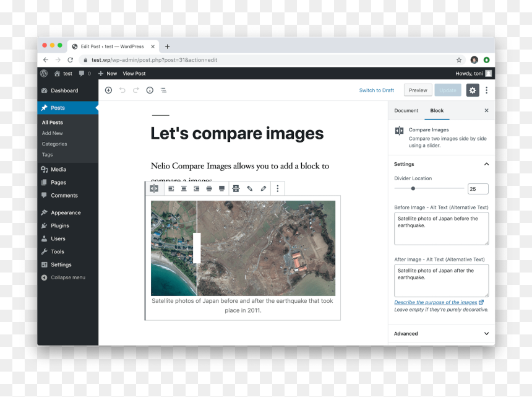Go to All Posts
This screenshot has width=532, height=397.
point(52,122)
